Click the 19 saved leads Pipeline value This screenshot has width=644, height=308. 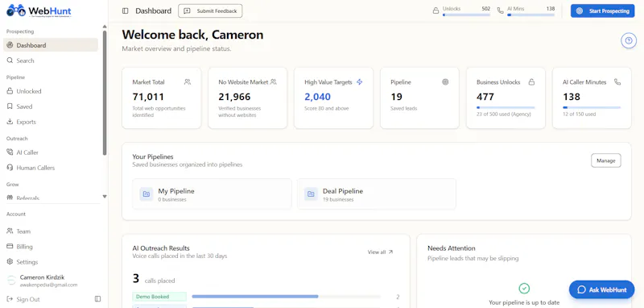(396, 97)
